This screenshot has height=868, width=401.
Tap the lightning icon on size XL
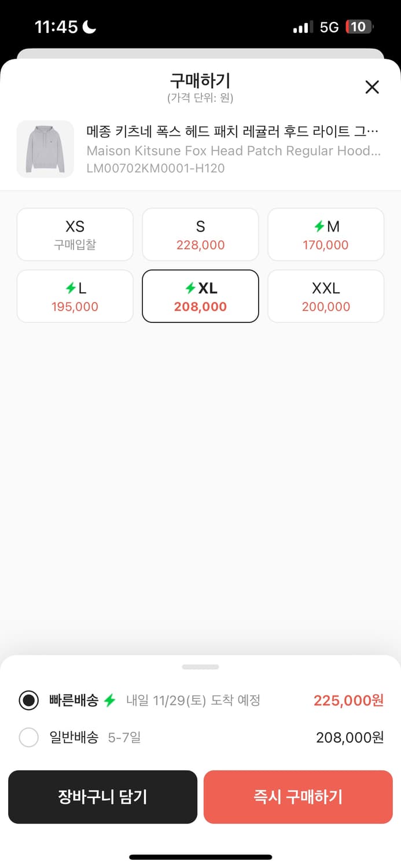(x=190, y=288)
